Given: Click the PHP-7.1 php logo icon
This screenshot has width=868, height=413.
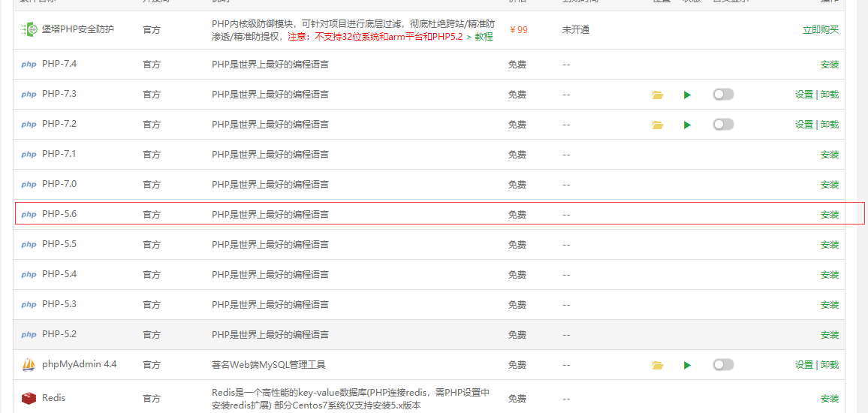Looking at the screenshot, I should coord(29,155).
